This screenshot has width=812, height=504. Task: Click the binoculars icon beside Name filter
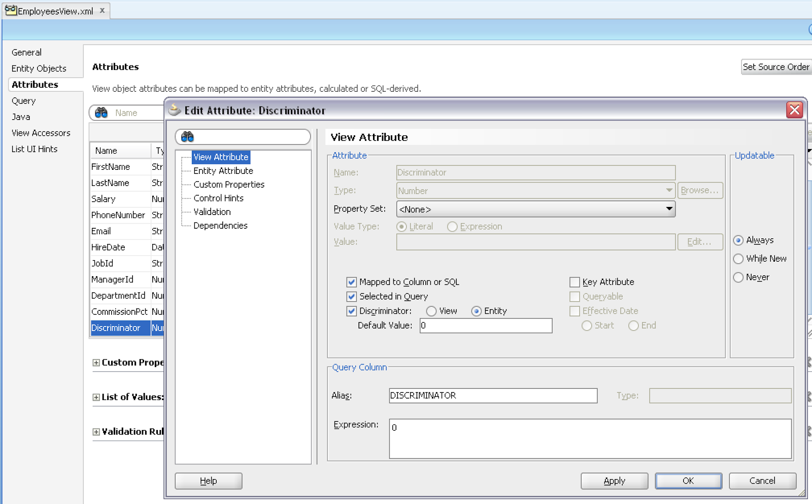click(101, 113)
